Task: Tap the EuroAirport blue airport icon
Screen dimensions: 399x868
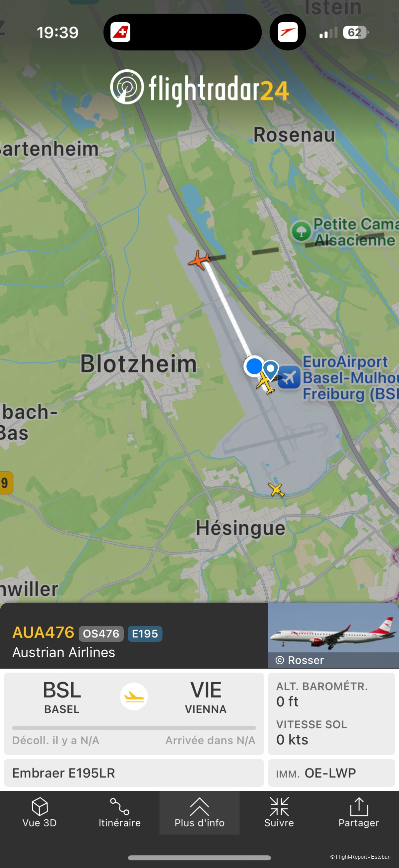Action: [x=289, y=377]
